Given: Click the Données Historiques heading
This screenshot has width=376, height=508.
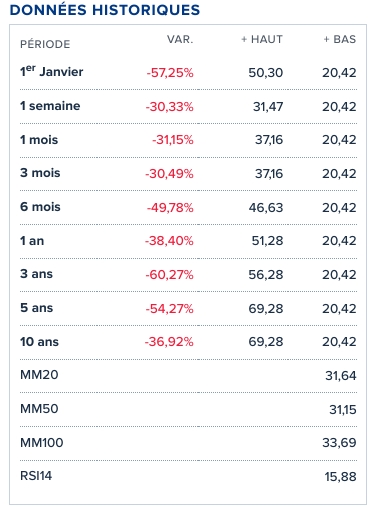Looking at the screenshot, I should click(105, 10).
